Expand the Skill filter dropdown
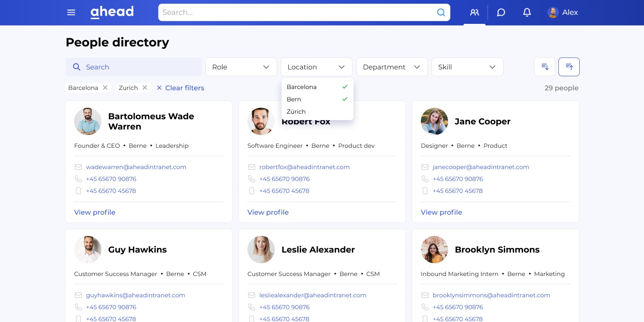The width and height of the screenshot is (644, 322). (x=467, y=67)
